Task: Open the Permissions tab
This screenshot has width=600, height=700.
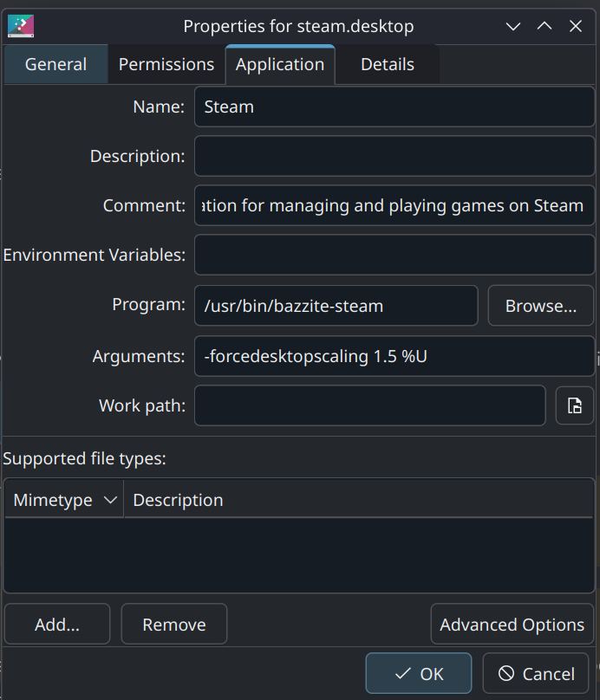Action: pos(166,64)
